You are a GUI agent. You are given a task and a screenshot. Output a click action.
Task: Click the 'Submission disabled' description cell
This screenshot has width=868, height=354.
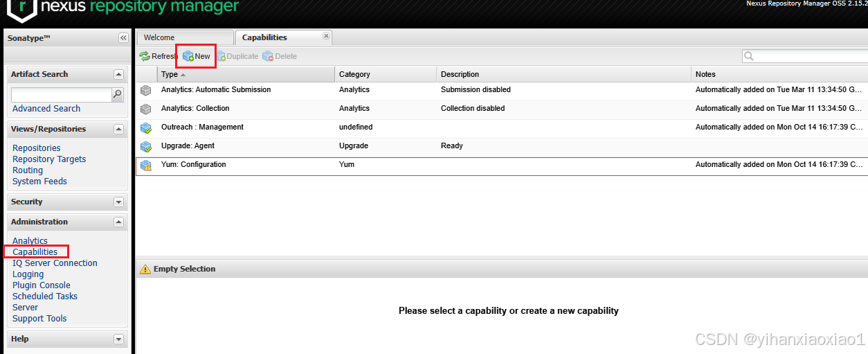click(x=476, y=90)
